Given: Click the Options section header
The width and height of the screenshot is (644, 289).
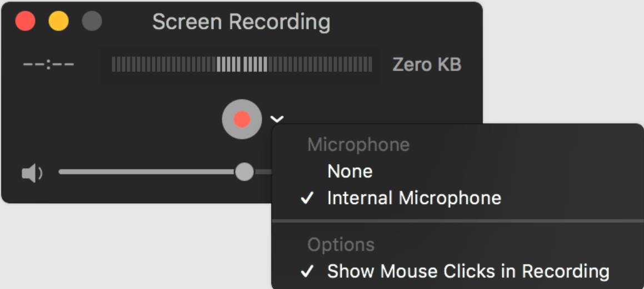Looking at the screenshot, I should point(341,245).
